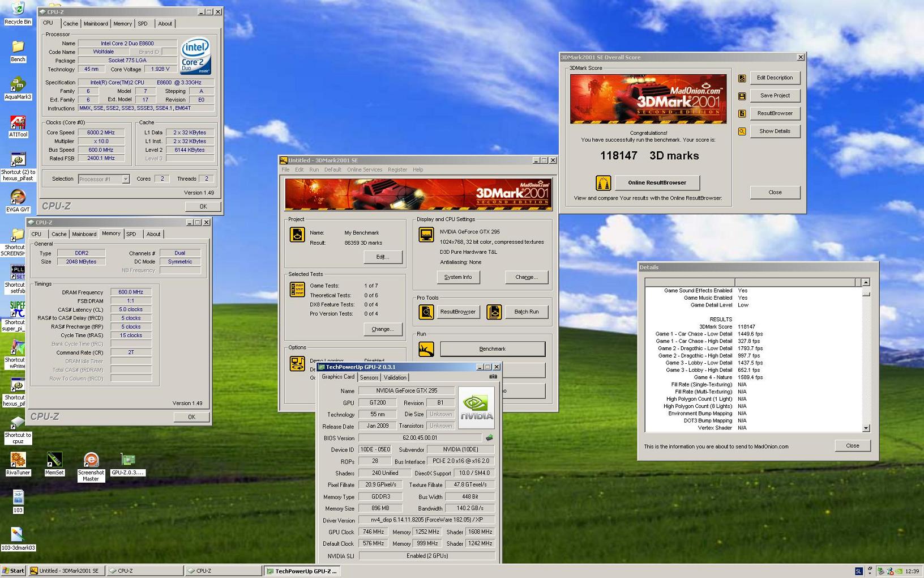Click the ResultBrowser icon in Pro Tools
This screenshot has height=578, width=924.
point(426,312)
